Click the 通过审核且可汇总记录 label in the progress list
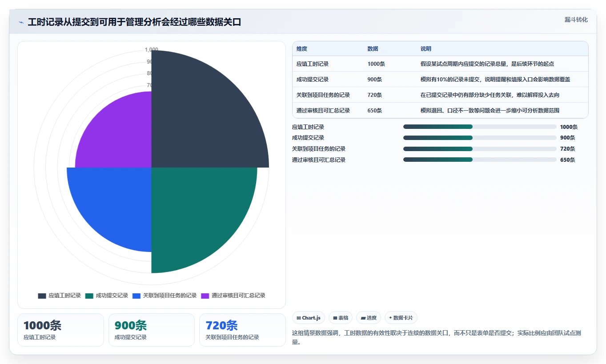The width and height of the screenshot is (606, 364). coord(319,160)
